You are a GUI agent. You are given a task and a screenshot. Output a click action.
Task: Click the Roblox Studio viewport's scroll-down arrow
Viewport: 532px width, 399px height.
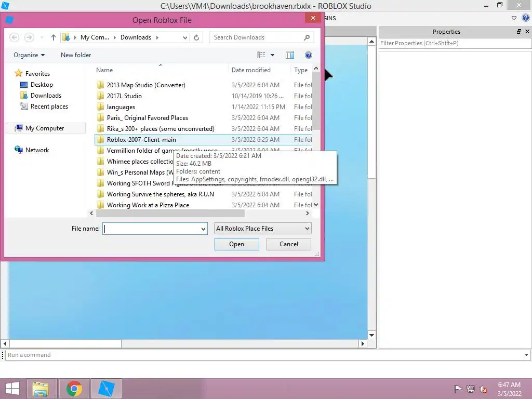point(372,335)
